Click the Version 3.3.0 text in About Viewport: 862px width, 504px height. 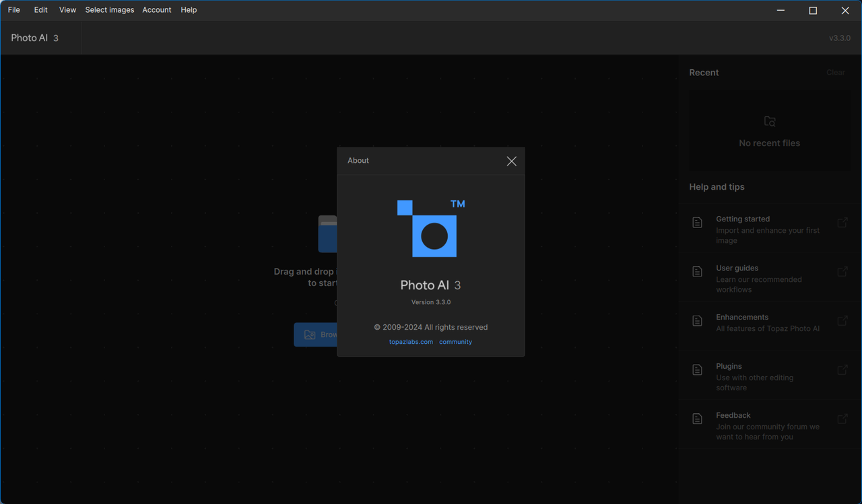point(431,302)
